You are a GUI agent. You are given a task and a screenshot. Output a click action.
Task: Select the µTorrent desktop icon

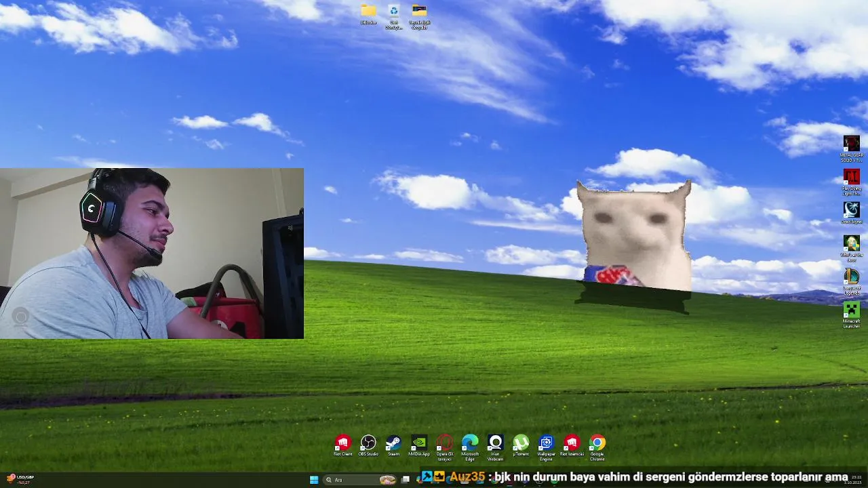tap(521, 445)
